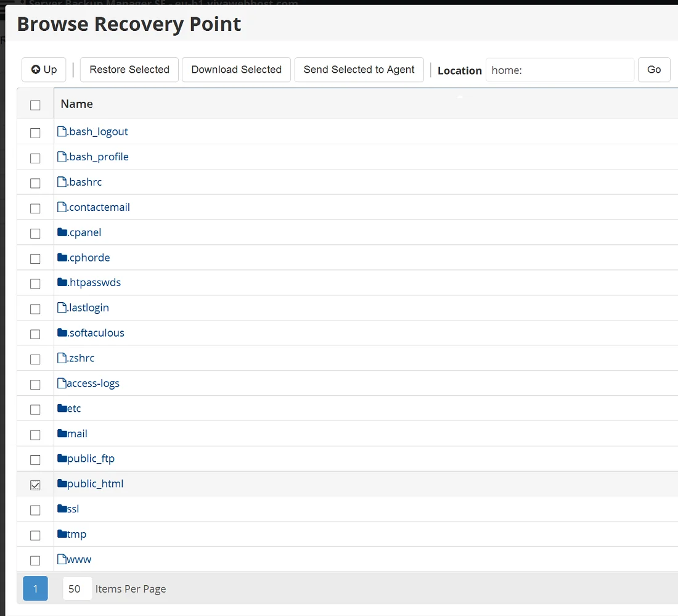Click the Restore Selected button

click(x=129, y=70)
